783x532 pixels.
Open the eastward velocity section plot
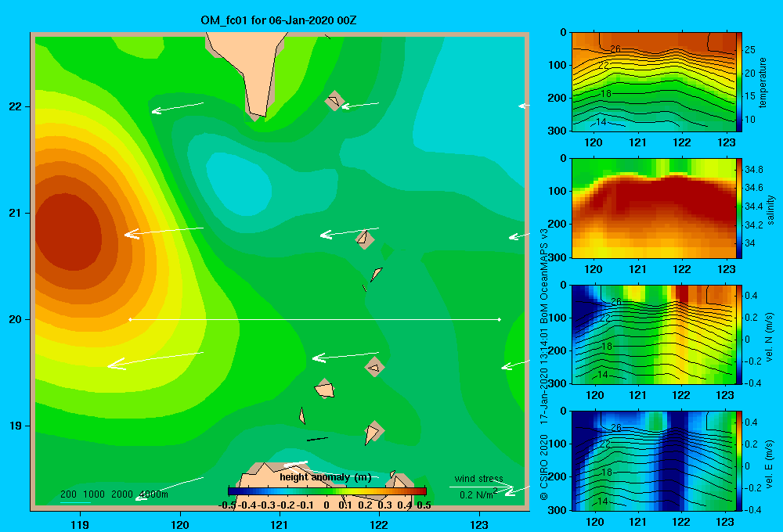[654, 461]
